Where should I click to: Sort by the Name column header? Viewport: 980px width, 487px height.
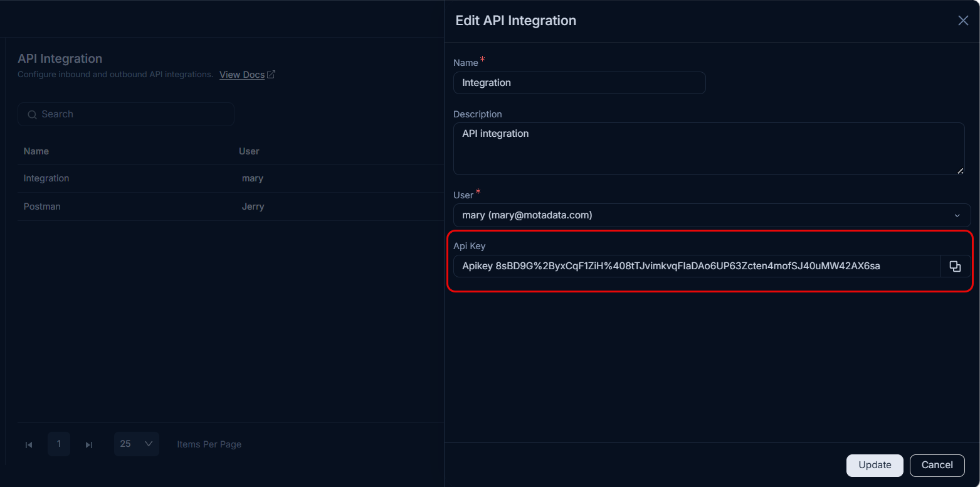click(36, 151)
